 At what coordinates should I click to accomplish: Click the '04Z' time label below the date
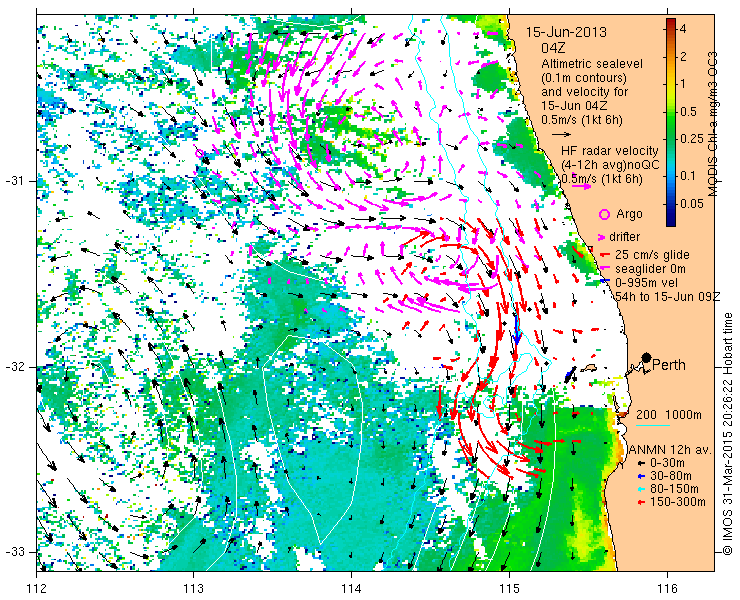[x=553, y=48]
